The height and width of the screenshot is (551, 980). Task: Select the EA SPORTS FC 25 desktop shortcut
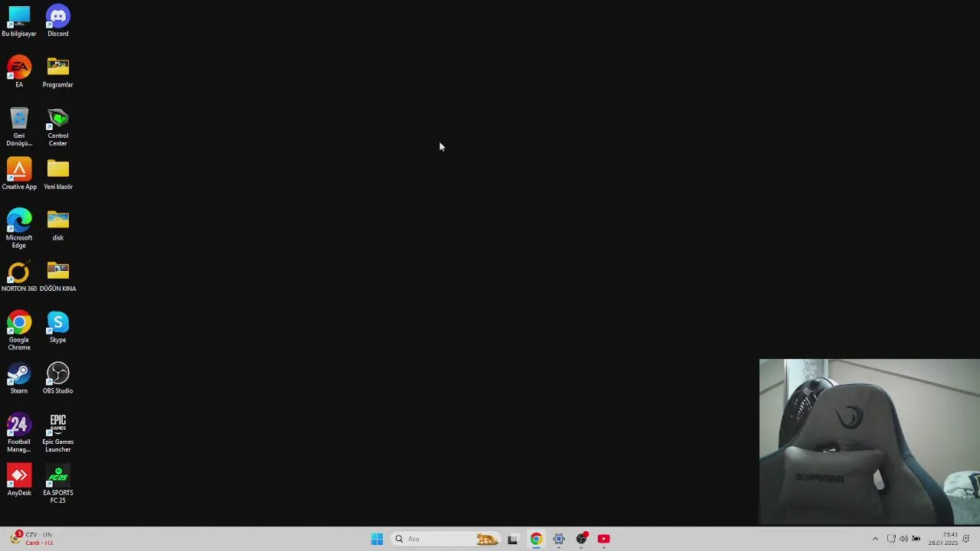point(58,484)
